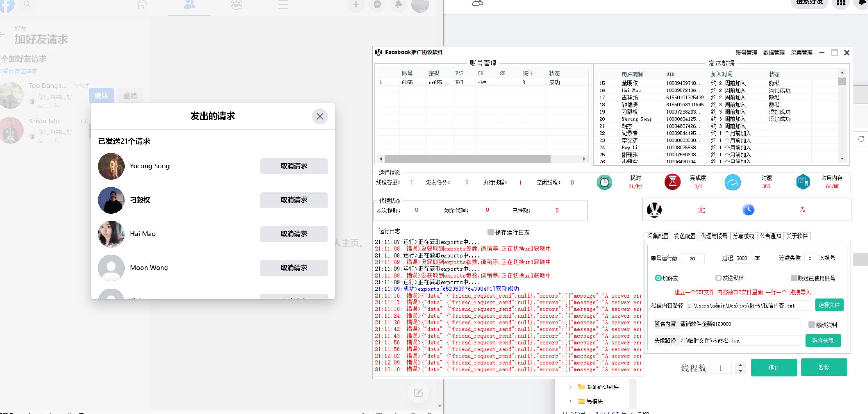Click the red hourglass completion icon
The height and width of the screenshot is (414, 868).
[x=672, y=182]
